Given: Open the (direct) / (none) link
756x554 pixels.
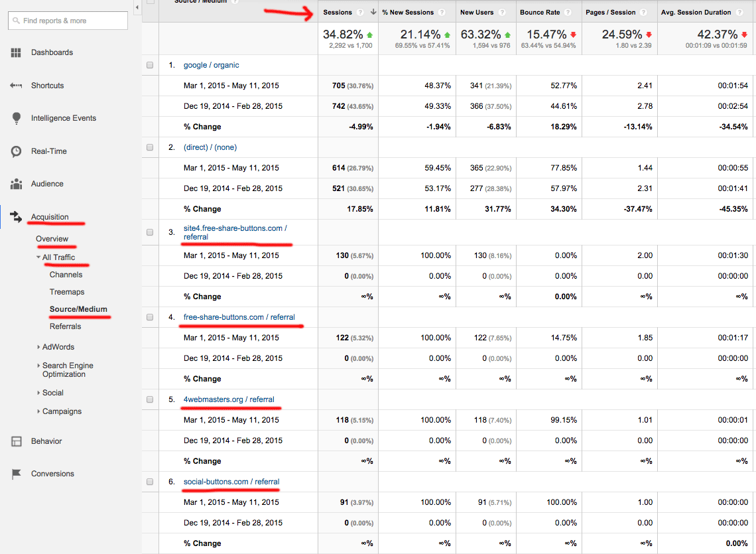Looking at the screenshot, I should click(210, 147).
